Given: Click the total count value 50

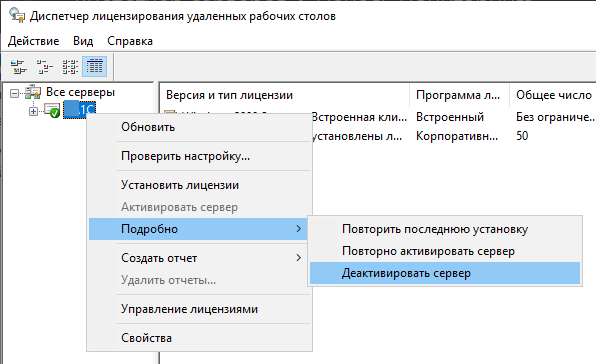Looking at the screenshot, I should point(522,136).
